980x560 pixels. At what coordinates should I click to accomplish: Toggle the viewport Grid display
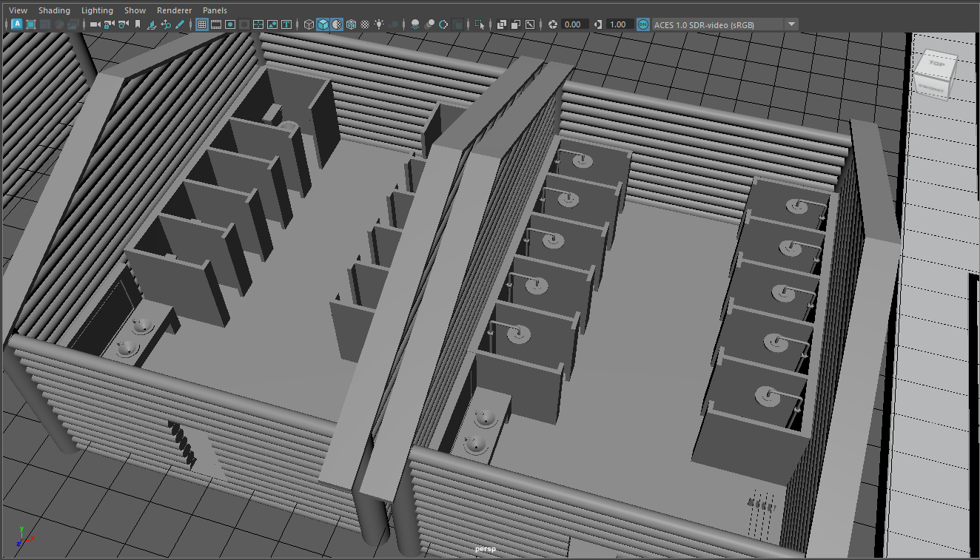click(x=201, y=24)
